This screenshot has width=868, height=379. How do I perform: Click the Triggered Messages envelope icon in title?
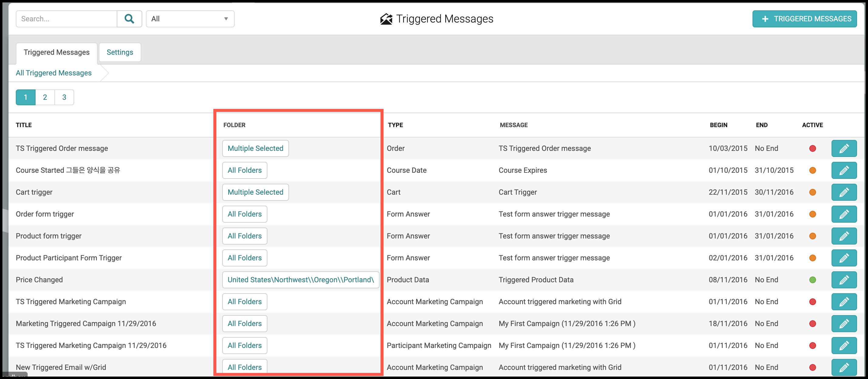(386, 19)
